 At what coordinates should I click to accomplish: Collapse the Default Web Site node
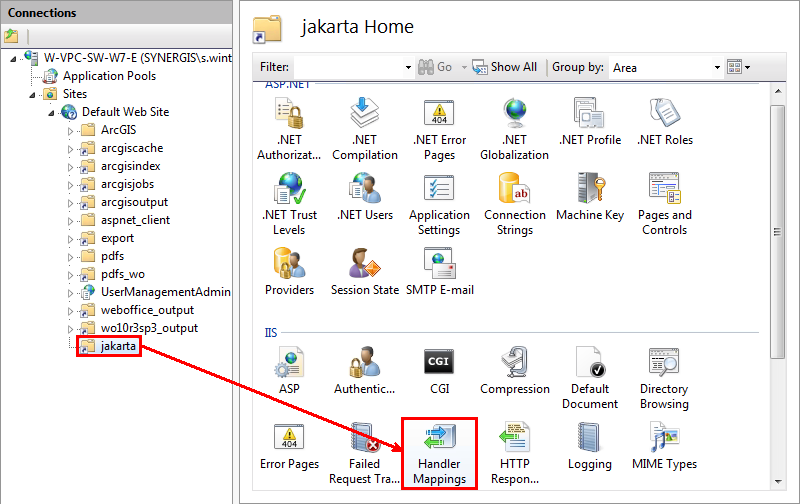(x=52, y=113)
